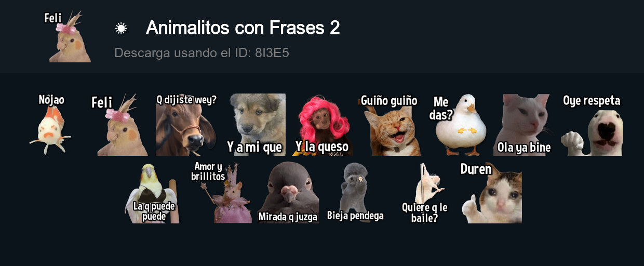
Task: Click the 'Animalitos con Frases 2' title
Action: click(243, 28)
